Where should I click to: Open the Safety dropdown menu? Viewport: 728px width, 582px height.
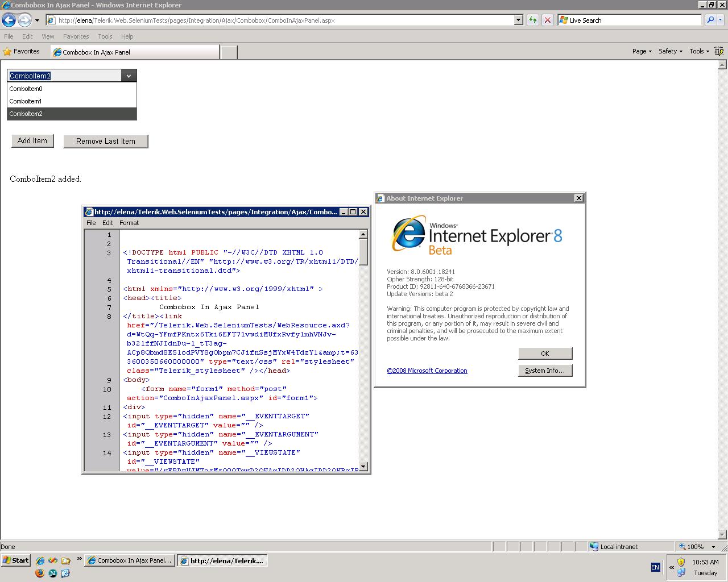(670, 51)
